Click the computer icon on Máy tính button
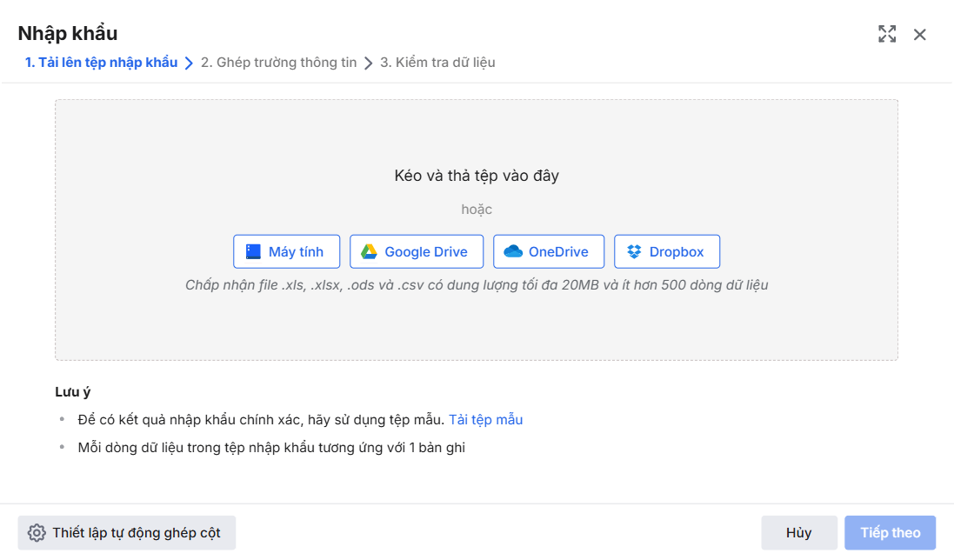The image size is (954, 560). (x=253, y=251)
